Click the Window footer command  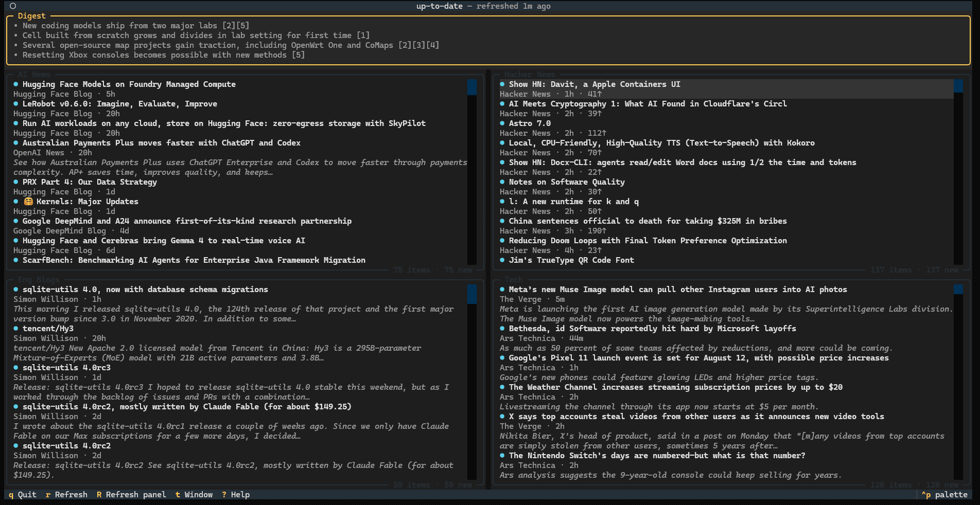[194, 495]
